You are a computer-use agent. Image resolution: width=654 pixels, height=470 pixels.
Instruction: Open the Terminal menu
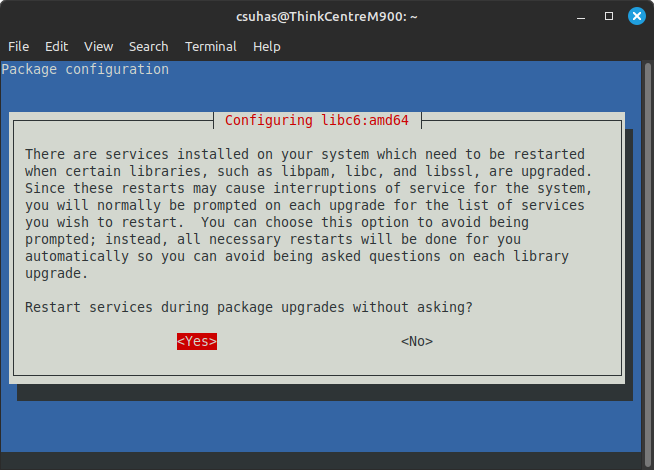tap(211, 46)
